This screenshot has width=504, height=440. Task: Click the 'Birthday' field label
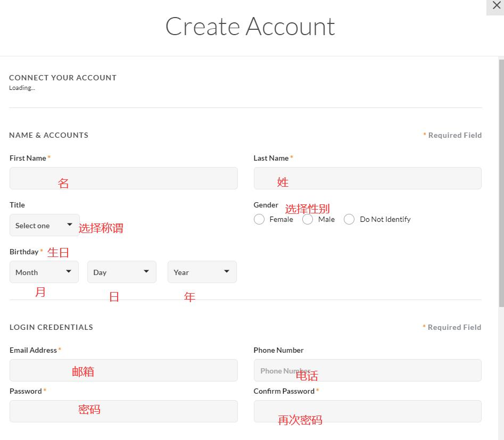24,252
